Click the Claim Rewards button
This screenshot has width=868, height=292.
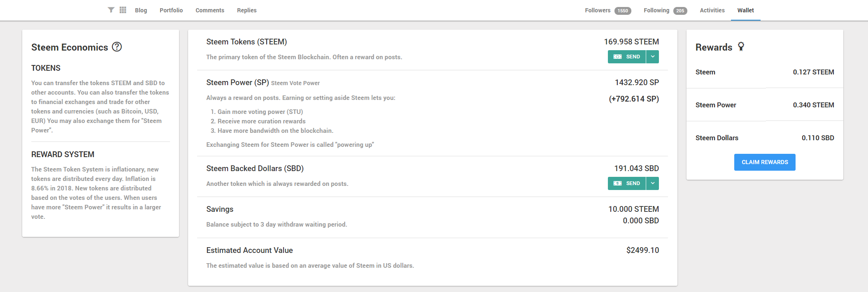click(765, 162)
